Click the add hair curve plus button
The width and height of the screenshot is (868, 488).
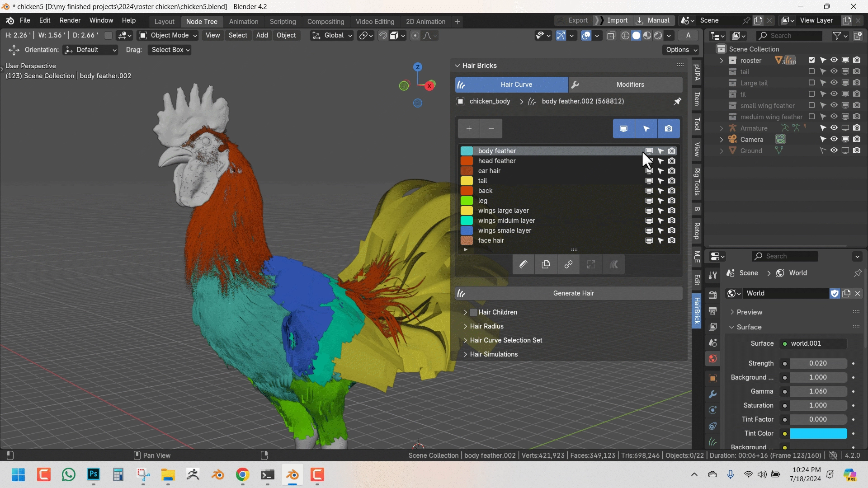(x=469, y=129)
